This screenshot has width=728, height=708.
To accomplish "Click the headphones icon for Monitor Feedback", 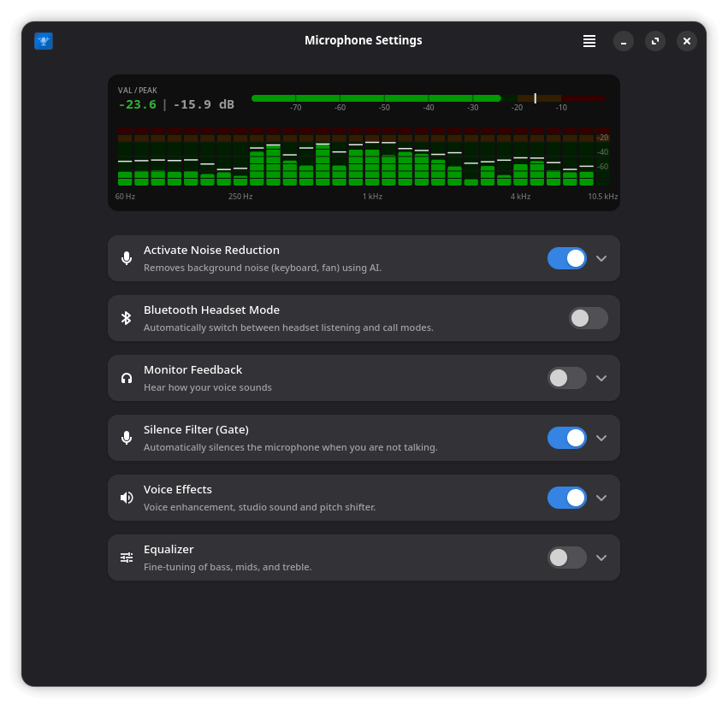I will tap(127, 378).
